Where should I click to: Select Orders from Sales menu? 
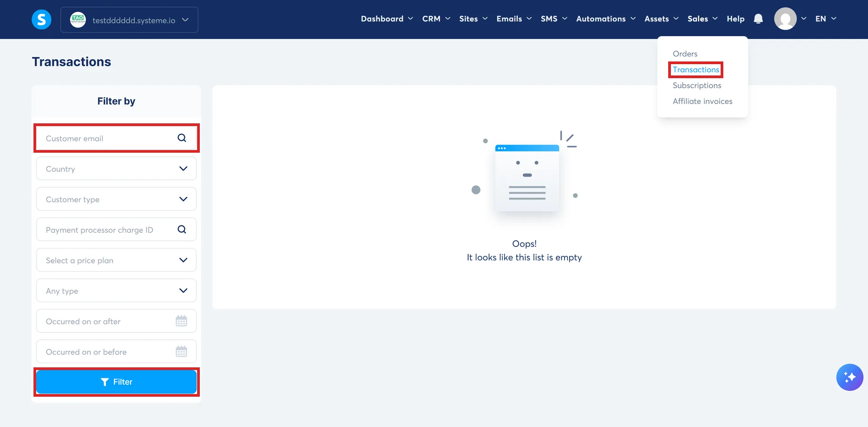click(685, 54)
